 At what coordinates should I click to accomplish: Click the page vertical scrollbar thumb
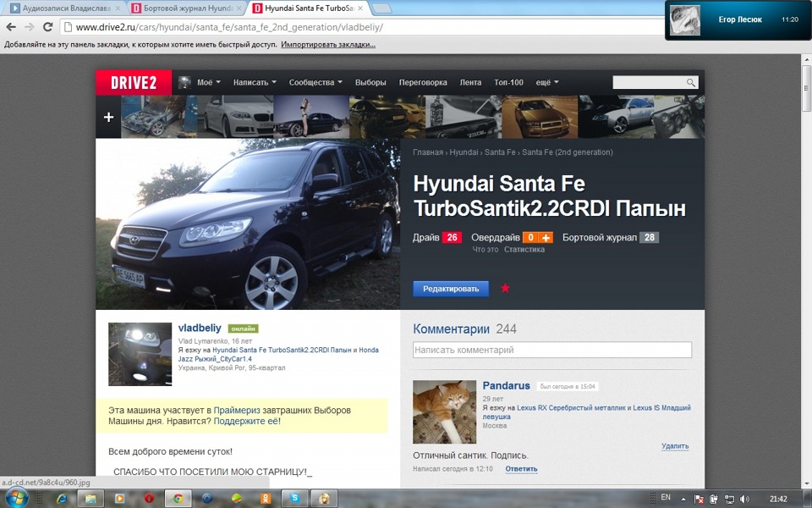tap(807, 88)
